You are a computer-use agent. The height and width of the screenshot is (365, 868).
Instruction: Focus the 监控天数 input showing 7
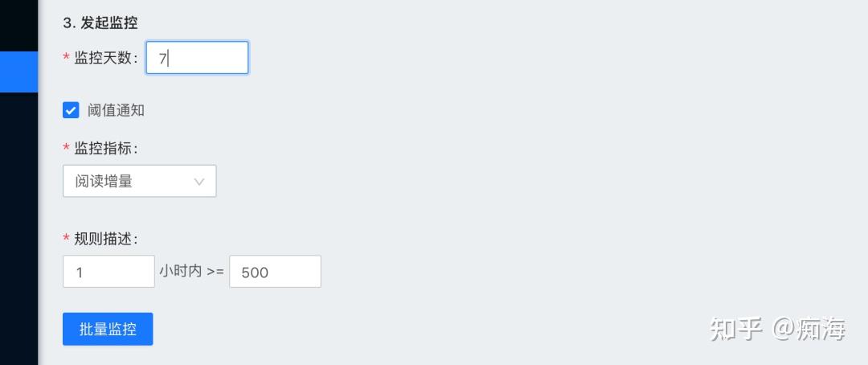197,58
